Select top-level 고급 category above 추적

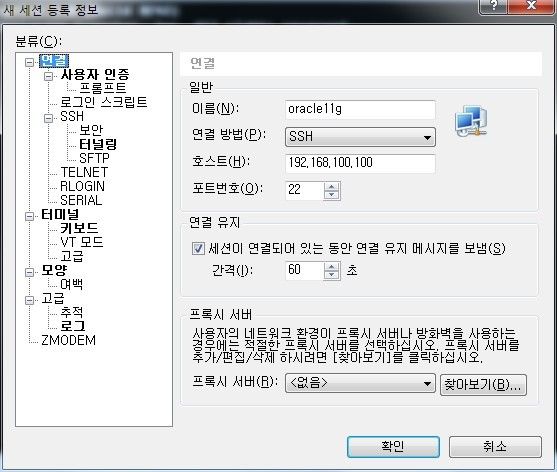point(53,298)
